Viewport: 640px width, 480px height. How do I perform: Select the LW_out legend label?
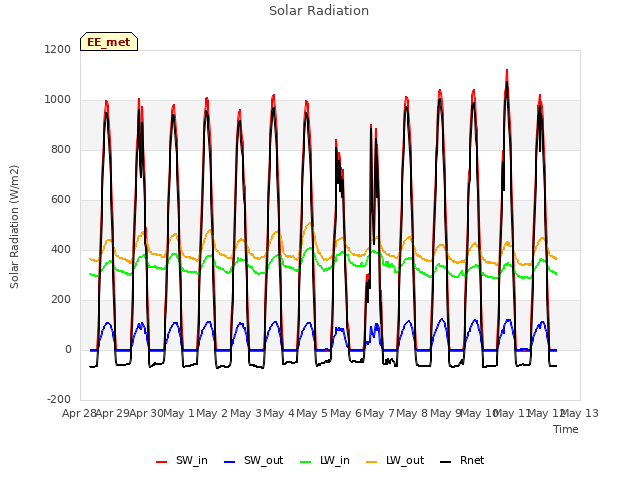(x=405, y=460)
